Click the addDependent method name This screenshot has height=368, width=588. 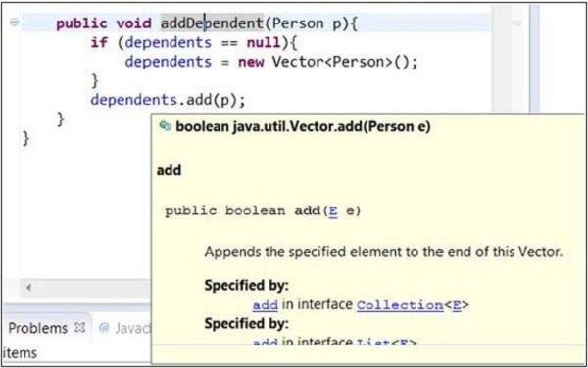tap(212, 23)
